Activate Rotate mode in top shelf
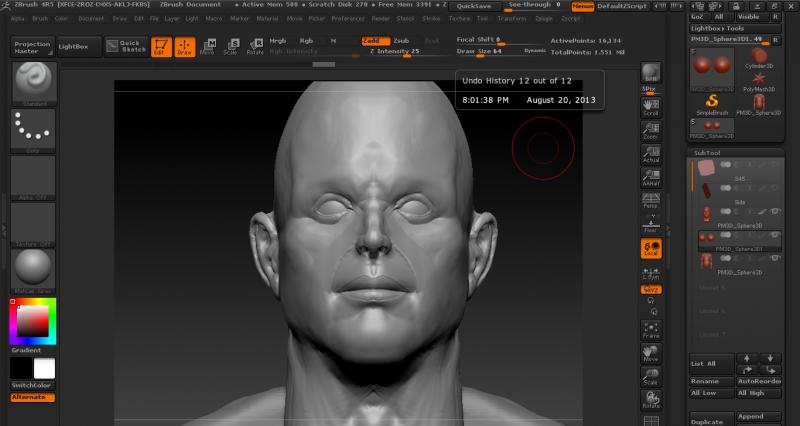The width and height of the screenshot is (800, 426). click(255, 46)
